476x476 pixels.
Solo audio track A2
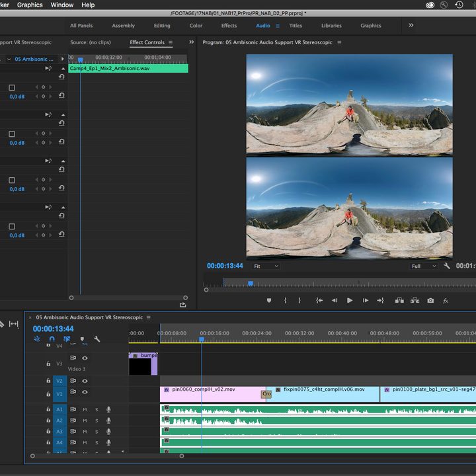pyautogui.click(x=97, y=420)
